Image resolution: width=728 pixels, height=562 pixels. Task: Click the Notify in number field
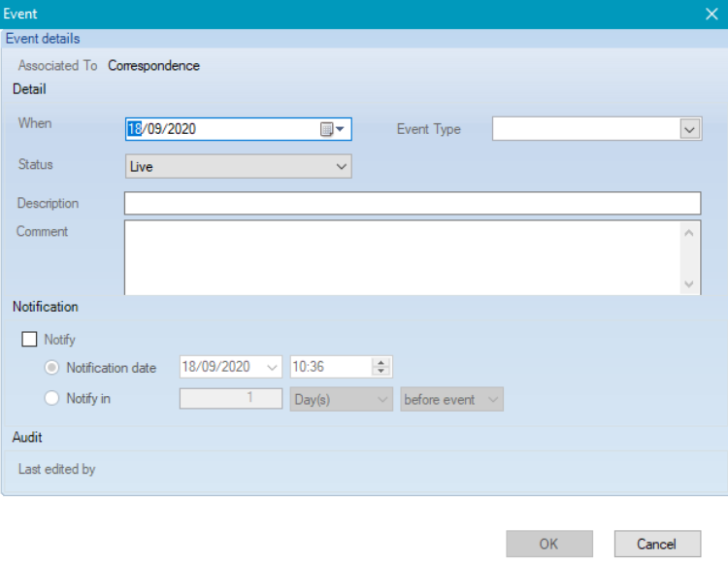(x=230, y=399)
